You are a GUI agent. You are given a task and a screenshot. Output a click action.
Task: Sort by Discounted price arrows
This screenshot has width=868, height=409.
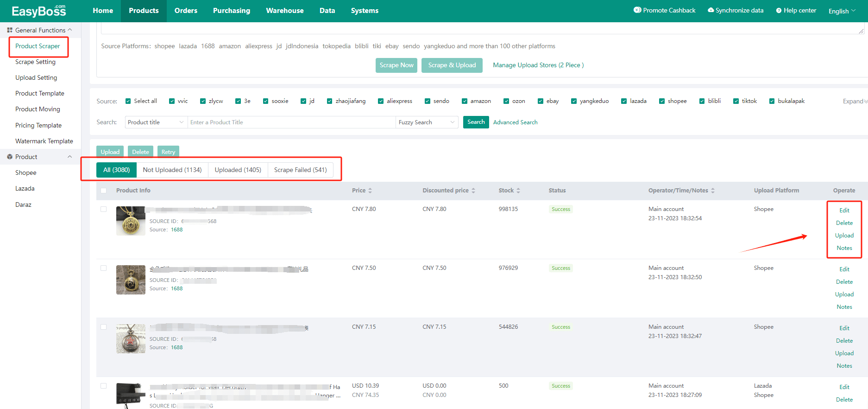click(473, 191)
